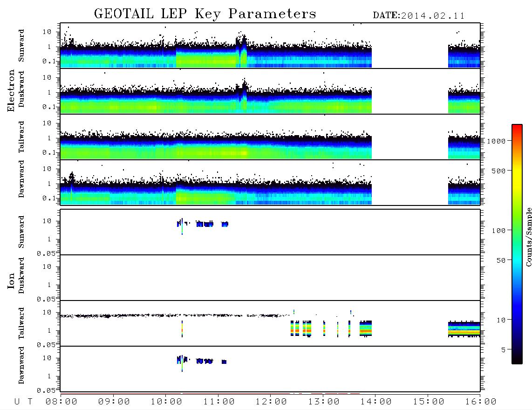This screenshot has height=410, width=532.
Task: Click the vertical Ion group label
Action: 11,280
